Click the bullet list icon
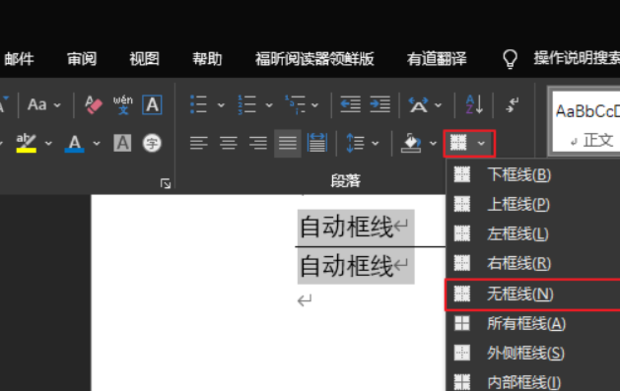The image size is (620, 391). pyautogui.click(x=198, y=105)
